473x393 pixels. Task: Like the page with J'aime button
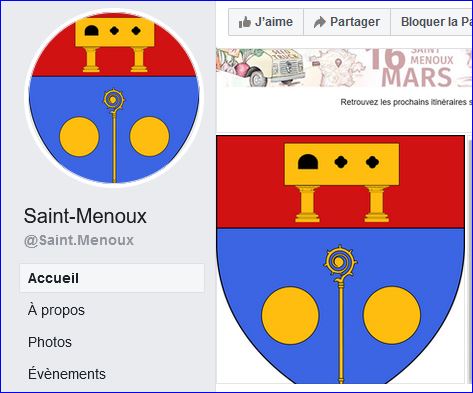266,22
